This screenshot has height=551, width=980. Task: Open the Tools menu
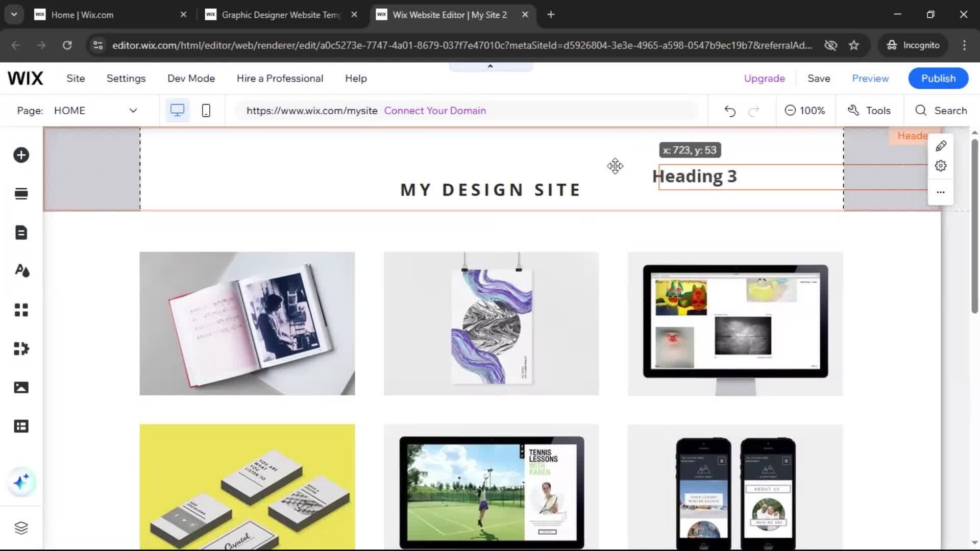pyautogui.click(x=869, y=111)
